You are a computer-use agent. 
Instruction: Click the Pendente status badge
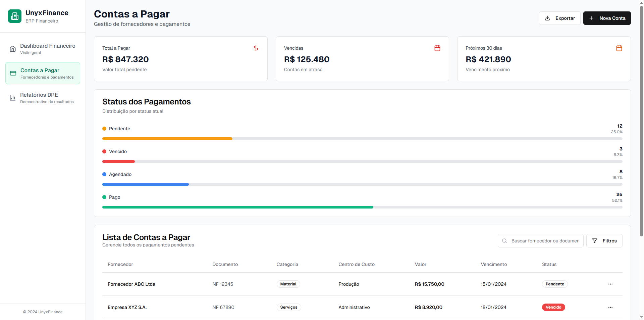tap(555, 284)
